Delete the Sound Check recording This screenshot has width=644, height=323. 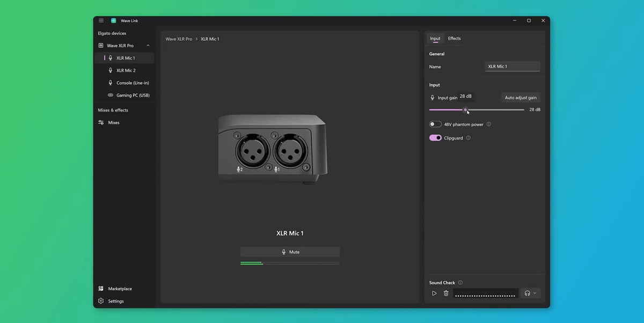click(x=446, y=293)
